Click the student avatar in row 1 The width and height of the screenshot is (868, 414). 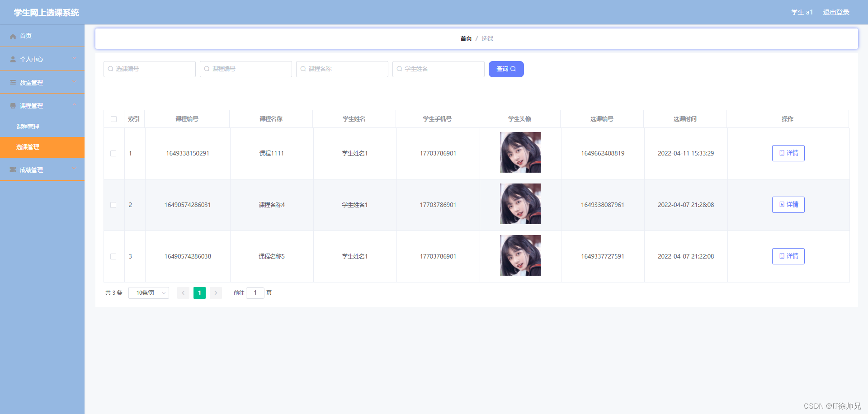(x=520, y=152)
